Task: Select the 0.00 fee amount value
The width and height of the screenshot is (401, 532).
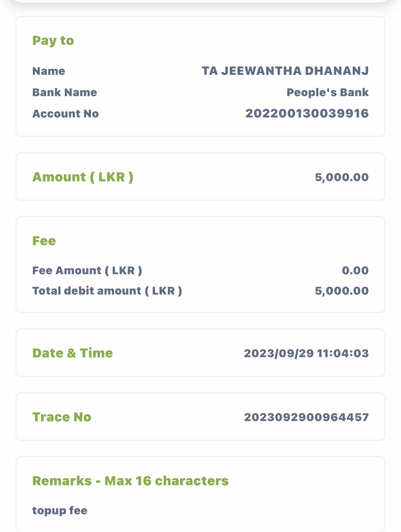Action: 355,270
